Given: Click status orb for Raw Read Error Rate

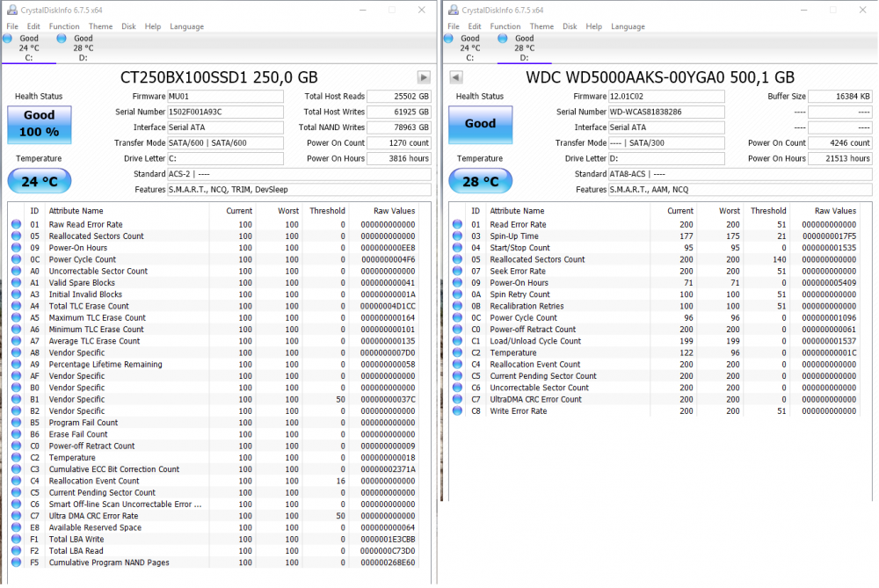Looking at the screenshot, I should click(16, 225).
